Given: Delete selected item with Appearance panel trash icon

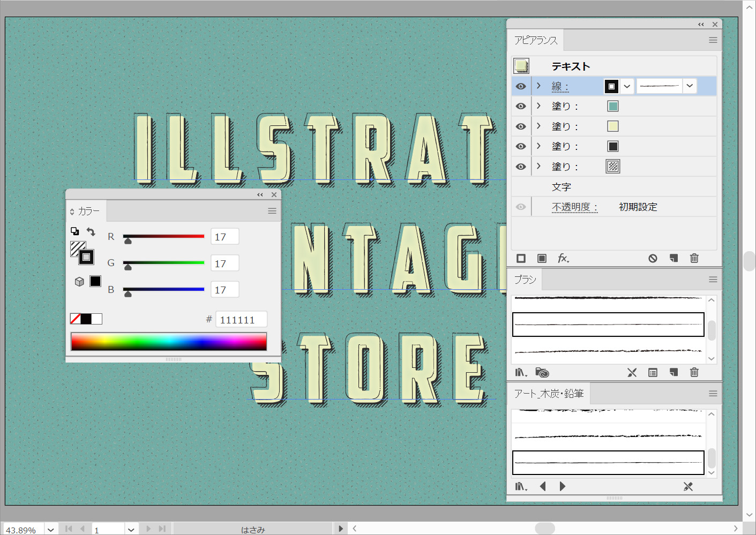Looking at the screenshot, I should [694, 259].
